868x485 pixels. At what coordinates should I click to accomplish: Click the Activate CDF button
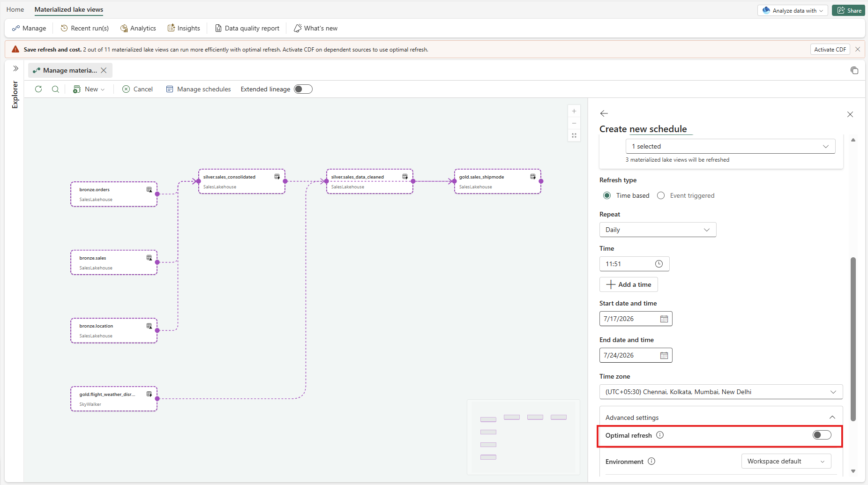830,49
